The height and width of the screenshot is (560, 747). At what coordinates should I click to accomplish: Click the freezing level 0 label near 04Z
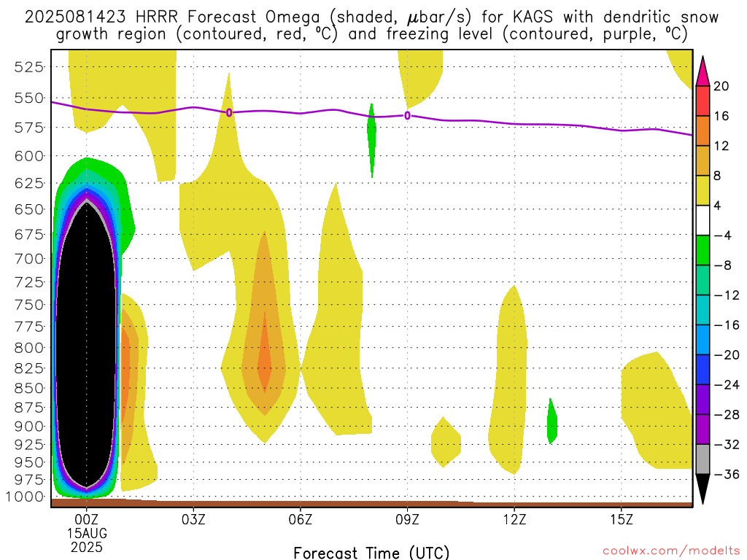[229, 113]
